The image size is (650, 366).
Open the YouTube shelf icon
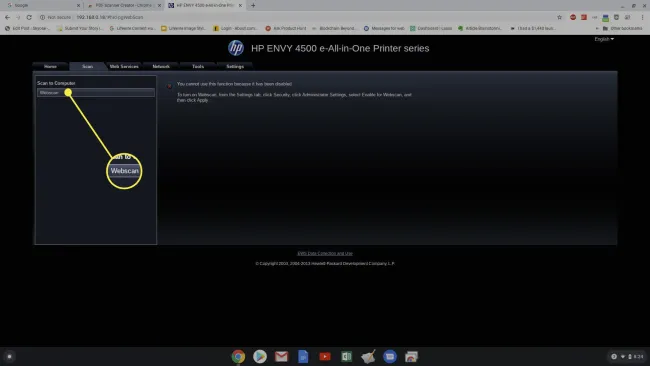pos(325,356)
